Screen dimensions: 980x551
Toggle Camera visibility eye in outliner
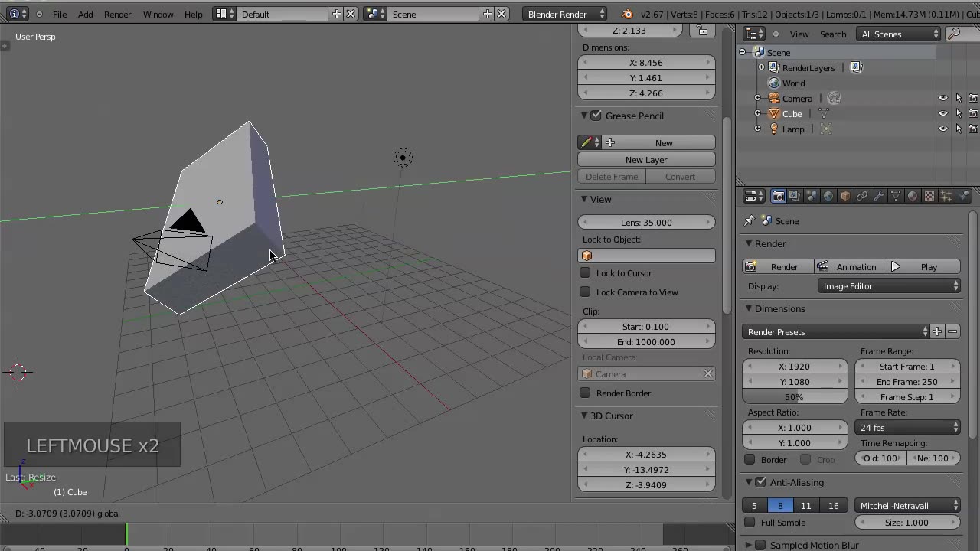click(943, 98)
